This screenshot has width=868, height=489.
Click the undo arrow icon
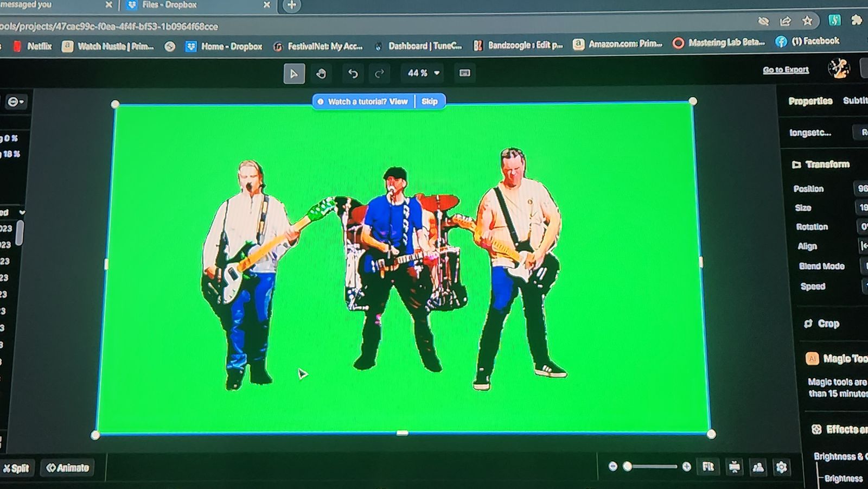(x=353, y=74)
